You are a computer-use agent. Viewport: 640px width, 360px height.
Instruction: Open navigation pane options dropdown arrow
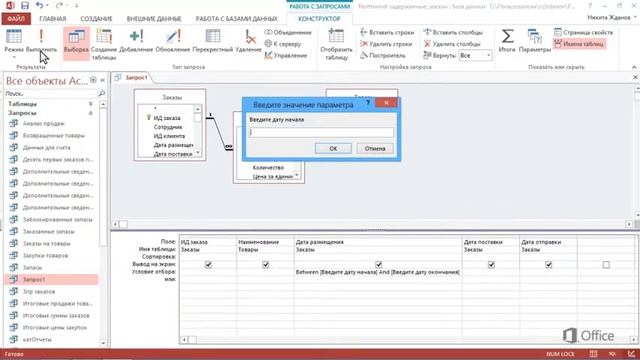pos(93,80)
